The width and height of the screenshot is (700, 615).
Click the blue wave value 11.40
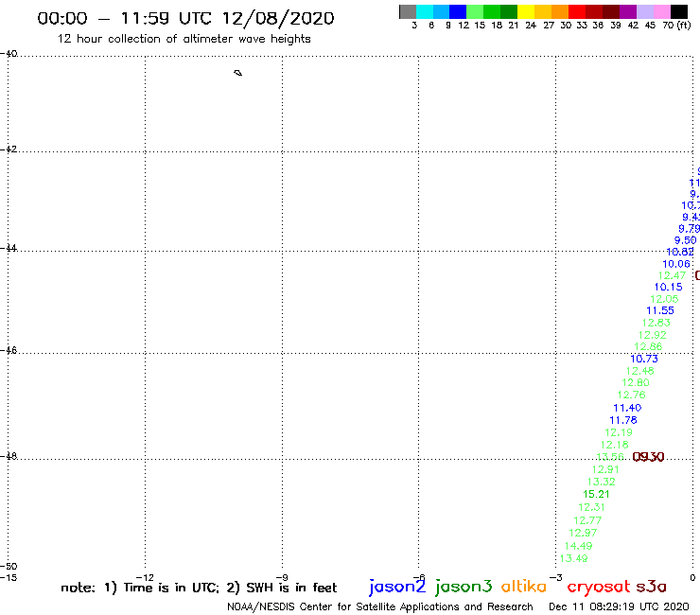(x=627, y=408)
